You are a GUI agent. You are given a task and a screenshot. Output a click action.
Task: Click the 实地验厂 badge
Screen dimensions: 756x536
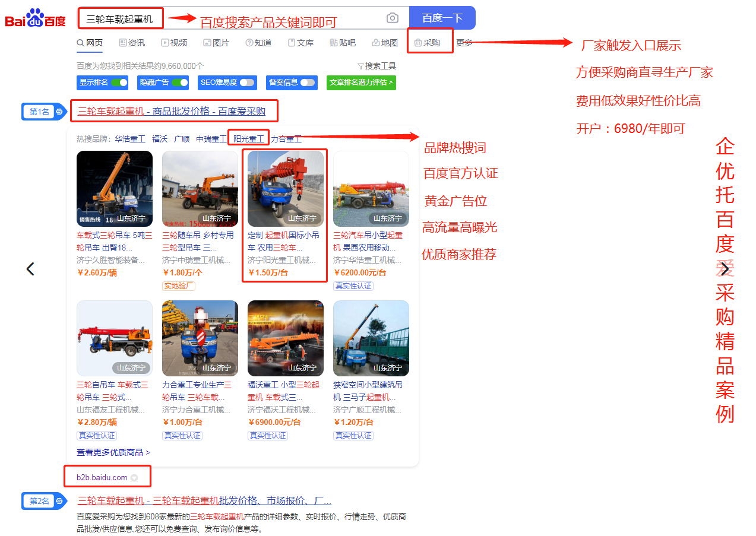click(179, 286)
